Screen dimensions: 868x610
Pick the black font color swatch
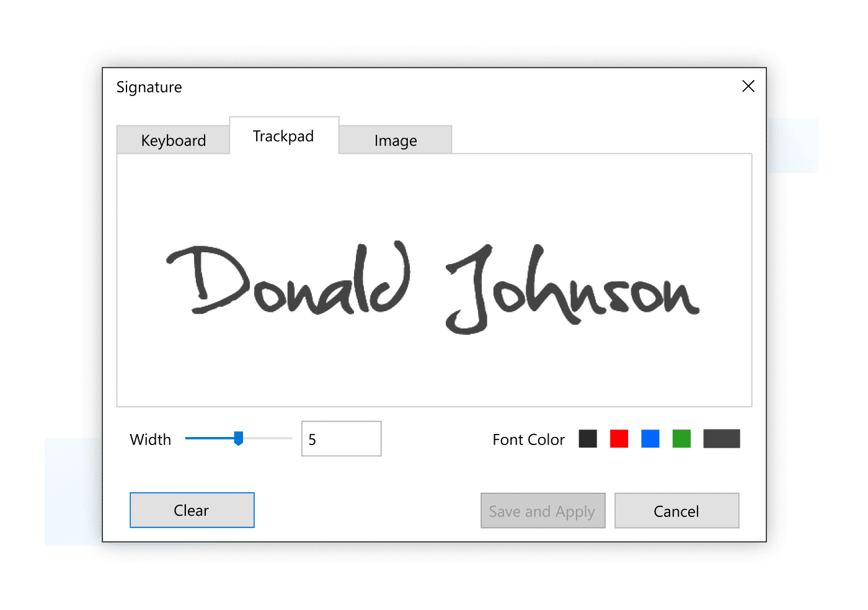click(x=588, y=439)
